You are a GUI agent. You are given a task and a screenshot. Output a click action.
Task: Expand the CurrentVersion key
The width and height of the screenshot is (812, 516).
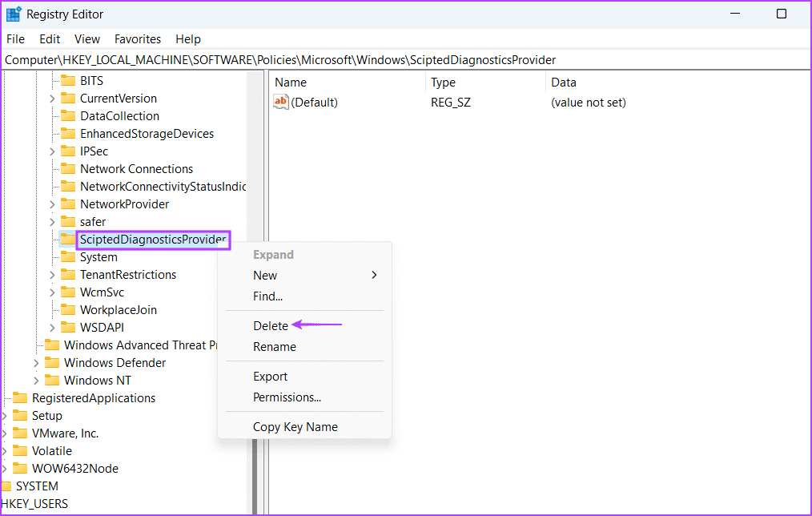pos(52,99)
